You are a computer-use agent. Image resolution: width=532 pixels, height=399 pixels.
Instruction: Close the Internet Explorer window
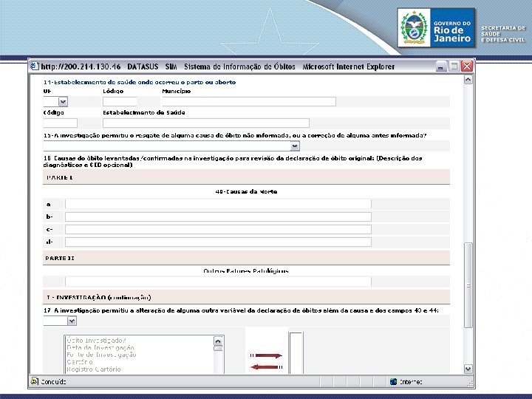click(x=467, y=66)
